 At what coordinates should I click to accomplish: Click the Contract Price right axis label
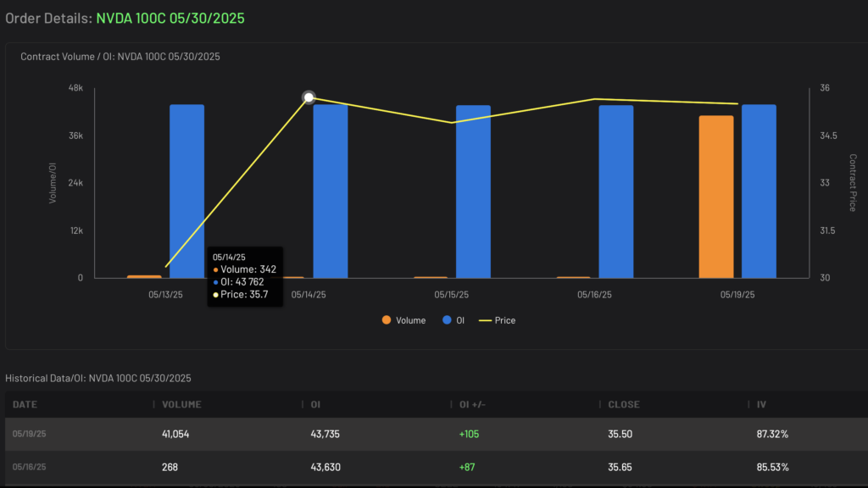[853, 183]
